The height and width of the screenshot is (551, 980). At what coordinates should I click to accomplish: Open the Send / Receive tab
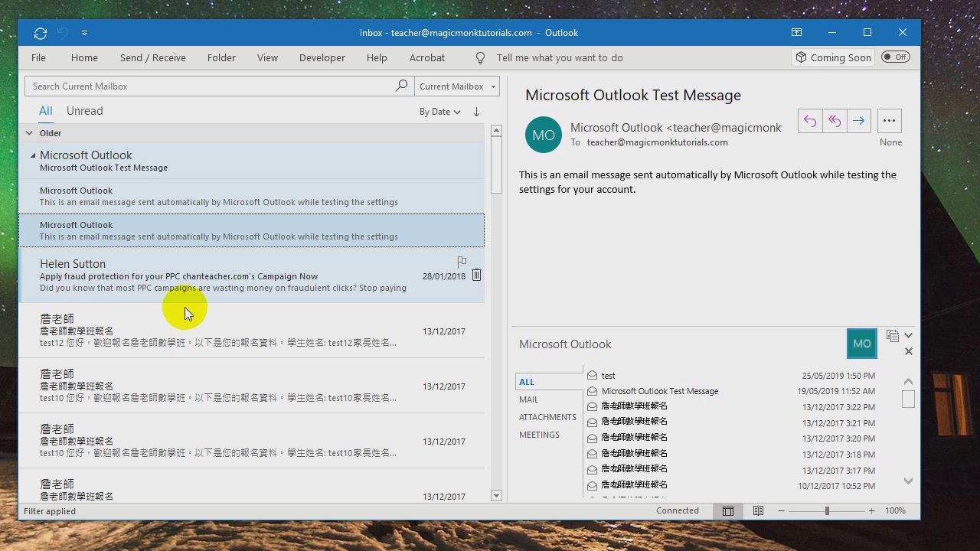(152, 57)
